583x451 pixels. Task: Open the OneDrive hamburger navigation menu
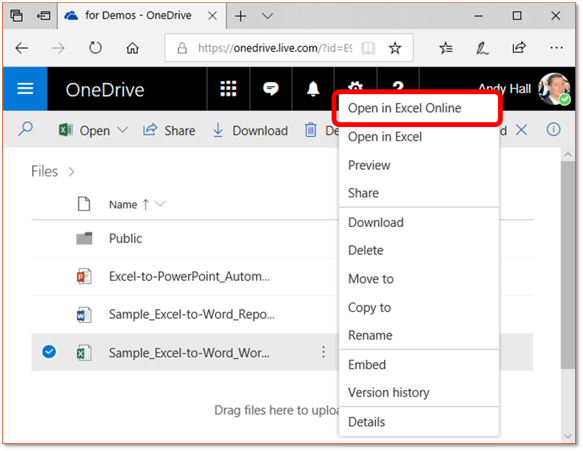25,89
